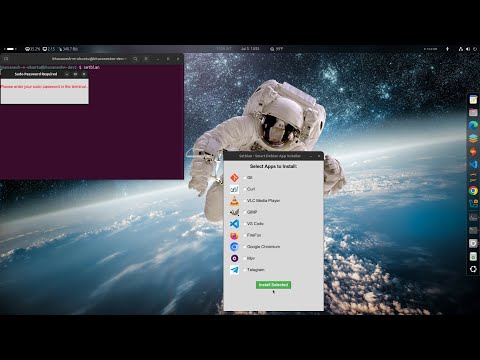The height and width of the screenshot is (360, 480).
Task: Click the workspace indicator in the top bar
Action: coord(10,49)
